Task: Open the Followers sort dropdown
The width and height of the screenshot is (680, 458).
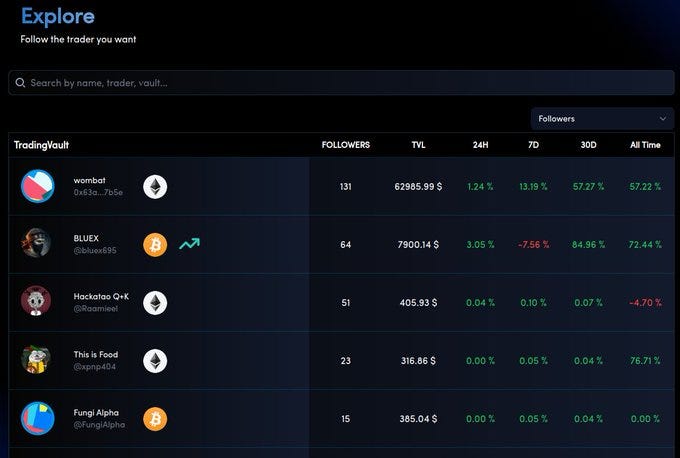Action: click(602, 119)
